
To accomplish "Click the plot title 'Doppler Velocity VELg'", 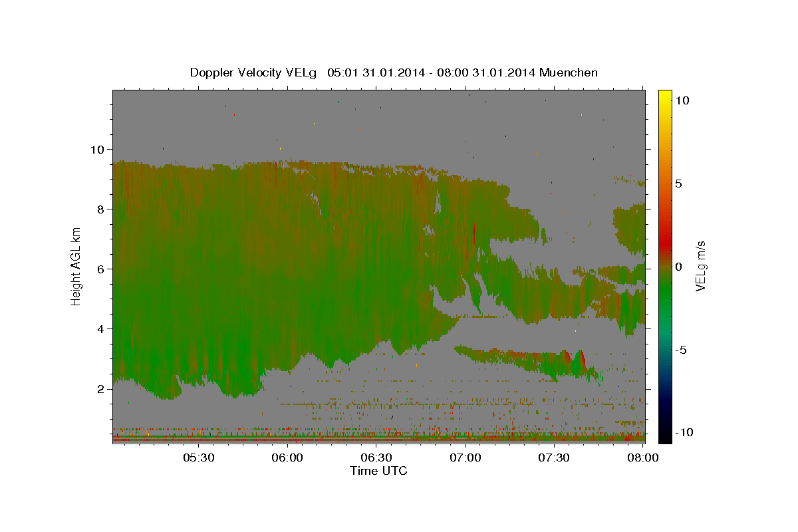I will coord(255,72).
